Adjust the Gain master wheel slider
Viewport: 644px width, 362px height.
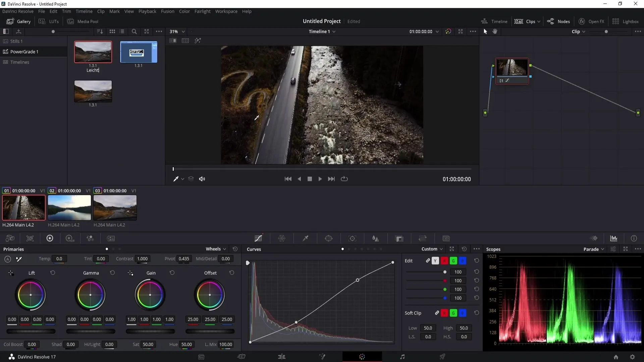150,331
